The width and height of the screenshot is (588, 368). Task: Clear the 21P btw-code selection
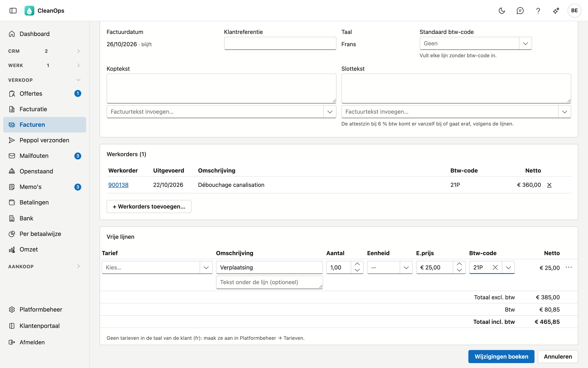tap(495, 267)
